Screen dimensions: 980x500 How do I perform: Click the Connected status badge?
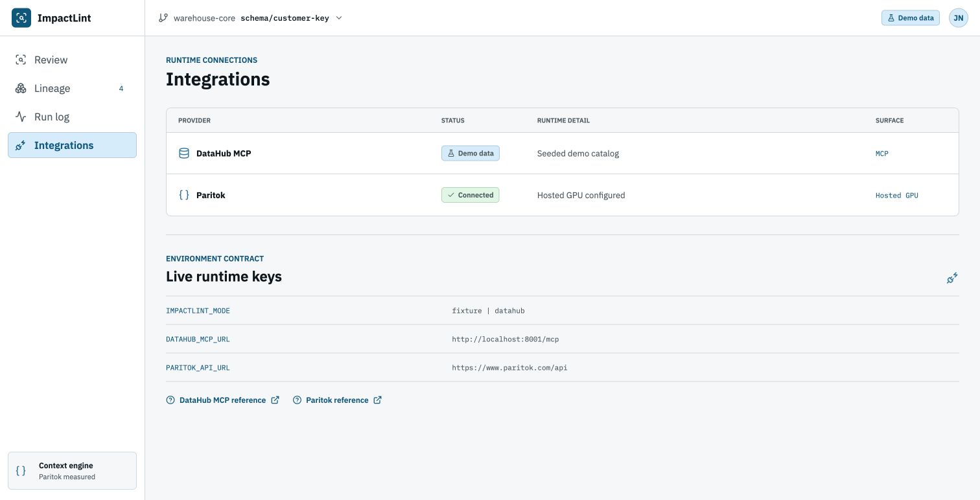pyautogui.click(x=471, y=195)
